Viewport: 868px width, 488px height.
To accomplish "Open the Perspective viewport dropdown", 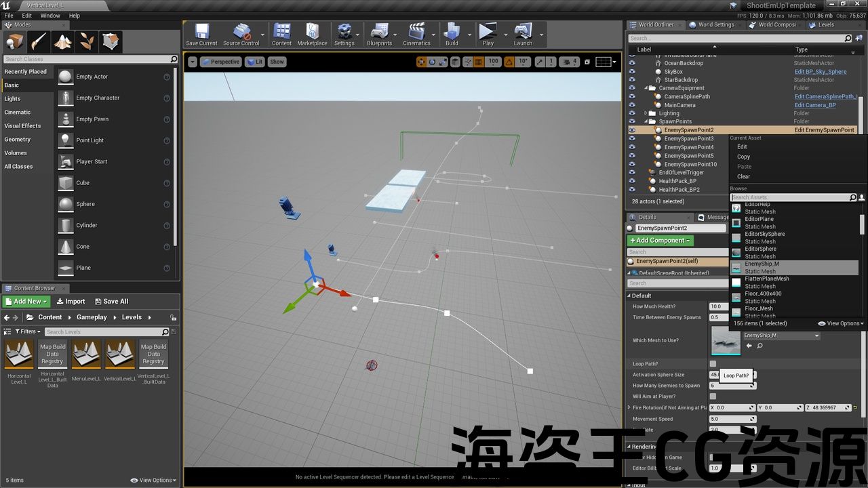I will point(221,62).
